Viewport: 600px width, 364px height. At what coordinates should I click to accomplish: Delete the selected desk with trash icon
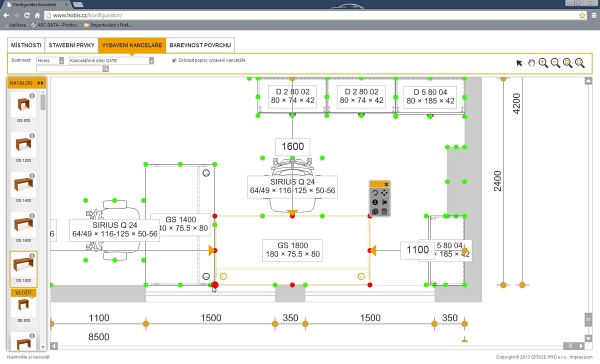[384, 211]
